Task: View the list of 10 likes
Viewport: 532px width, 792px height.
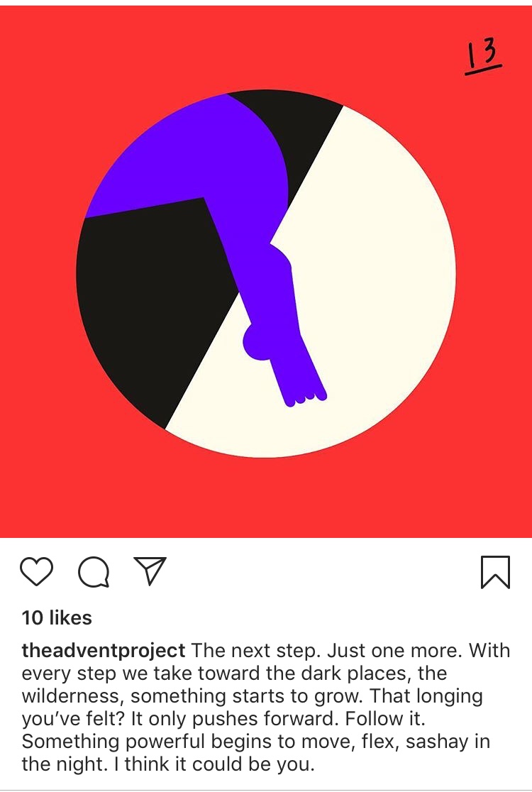Action: (x=57, y=617)
